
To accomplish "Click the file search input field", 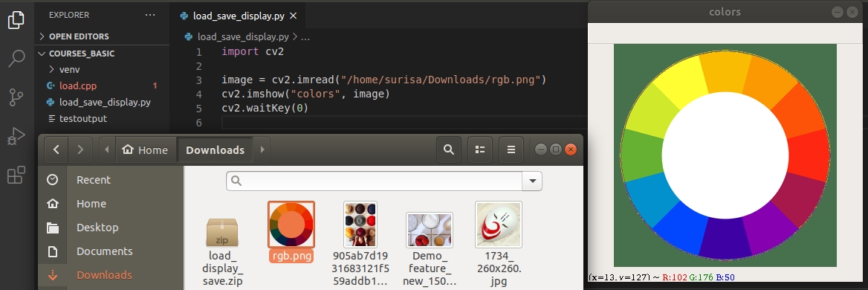I will pos(375,181).
